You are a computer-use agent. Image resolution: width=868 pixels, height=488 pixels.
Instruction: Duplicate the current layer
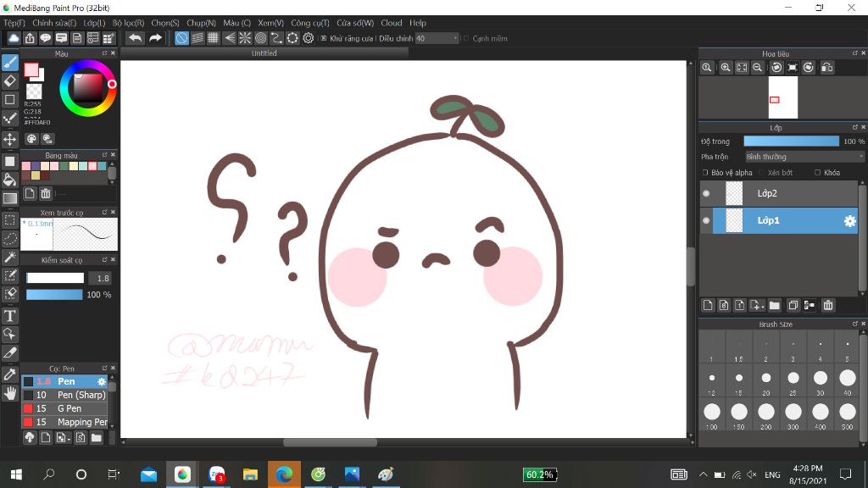click(x=793, y=305)
